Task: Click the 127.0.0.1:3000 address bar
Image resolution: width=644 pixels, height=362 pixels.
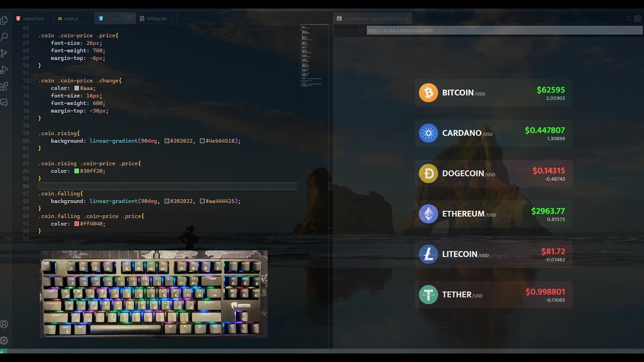Action: pyautogui.click(x=505, y=30)
